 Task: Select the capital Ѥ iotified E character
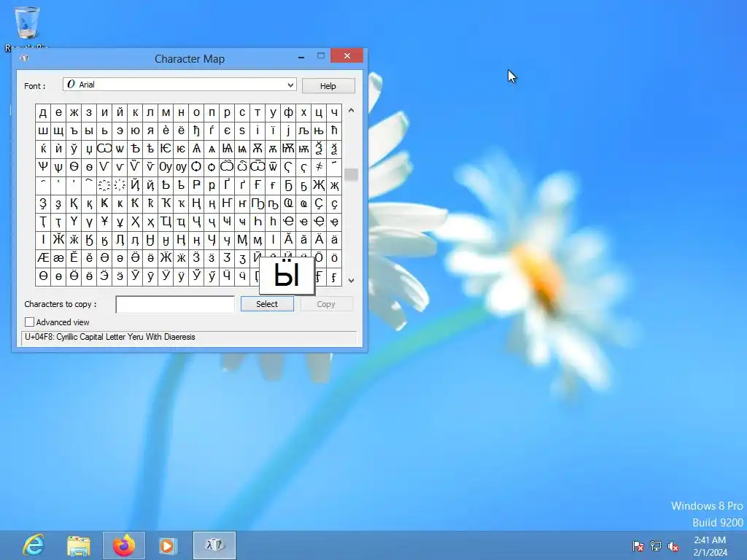[x=166, y=149]
